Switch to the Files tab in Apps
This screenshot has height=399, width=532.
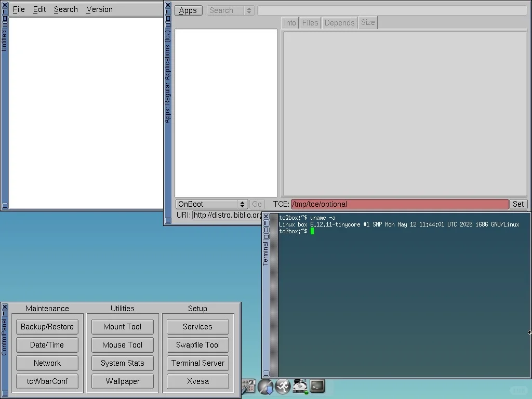pos(310,23)
